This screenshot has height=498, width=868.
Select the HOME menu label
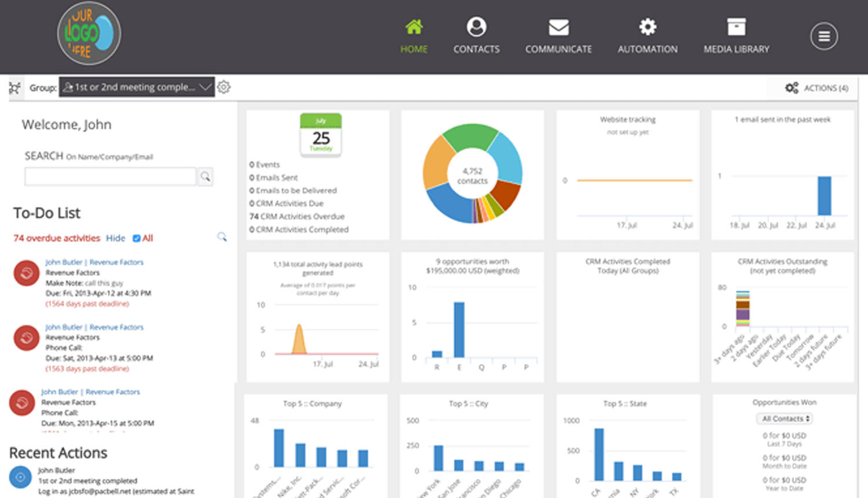[x=414, y=49]
